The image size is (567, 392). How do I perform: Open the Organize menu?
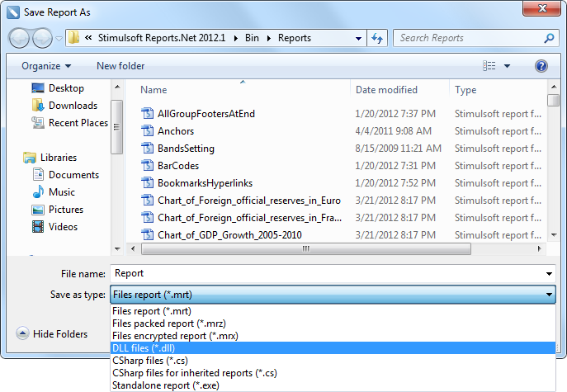pyautogui.click(x=46, y=66)
